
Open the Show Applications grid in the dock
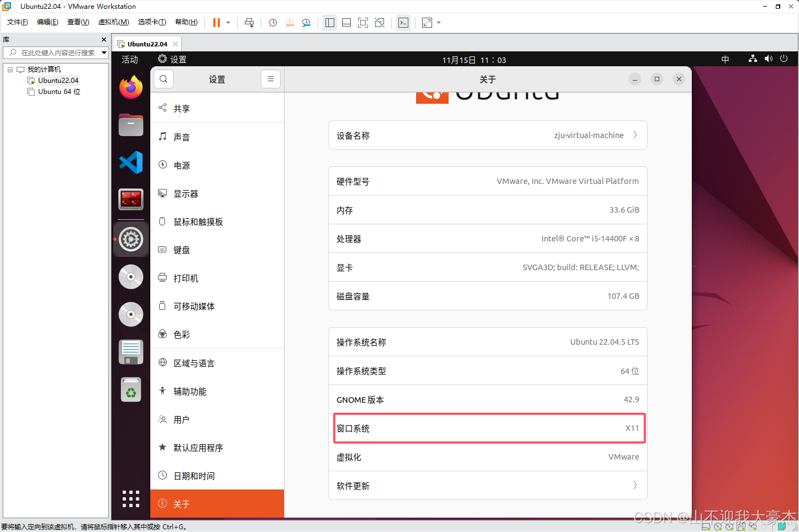coord(130,499)
